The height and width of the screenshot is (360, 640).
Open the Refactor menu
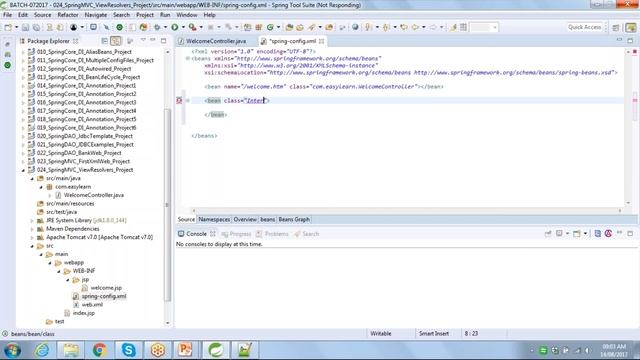pos(68,15)
